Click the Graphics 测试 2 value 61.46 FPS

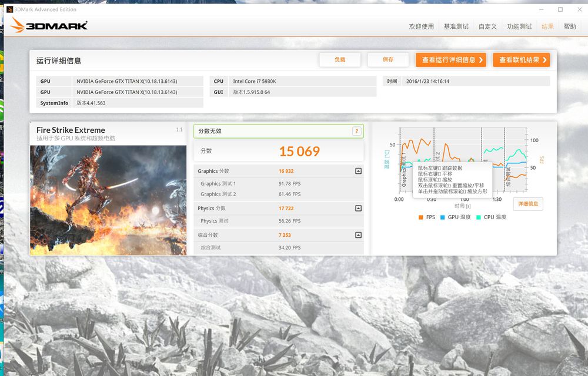pos(289,194)
